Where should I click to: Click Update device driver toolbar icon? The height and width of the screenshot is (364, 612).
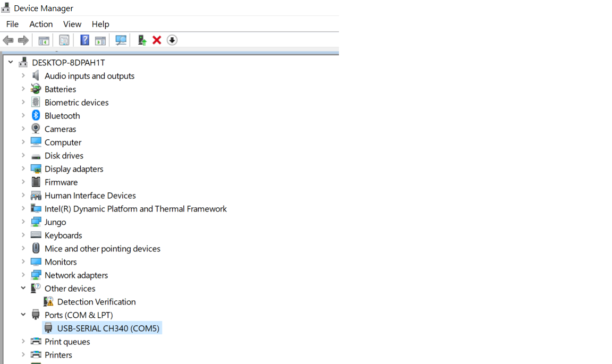[142, 40]
